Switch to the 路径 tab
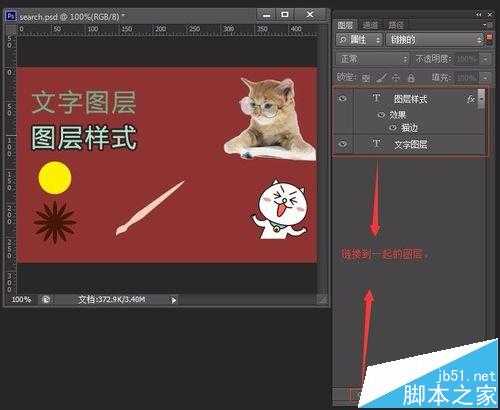 point(396,25)
